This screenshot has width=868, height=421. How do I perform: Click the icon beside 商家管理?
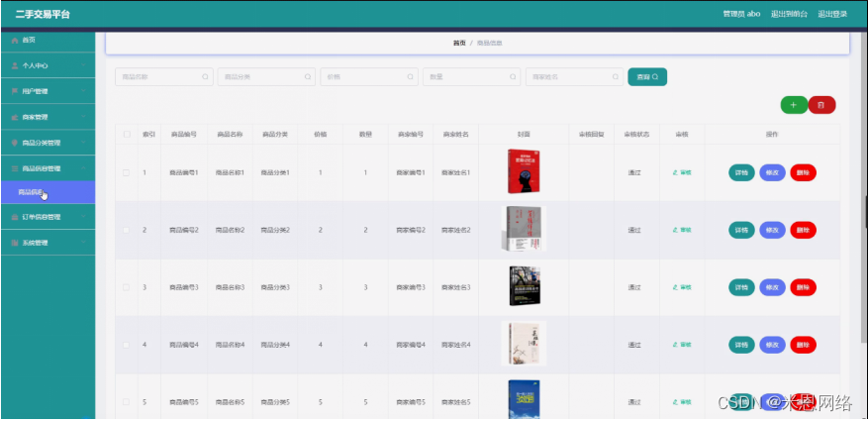pyautogui.click(x=15, y=118)
